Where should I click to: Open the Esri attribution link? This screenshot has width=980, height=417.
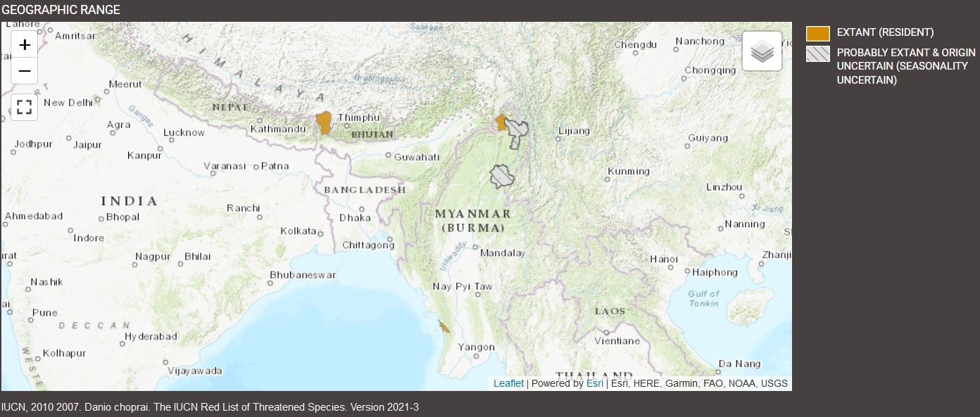point(594,383)
